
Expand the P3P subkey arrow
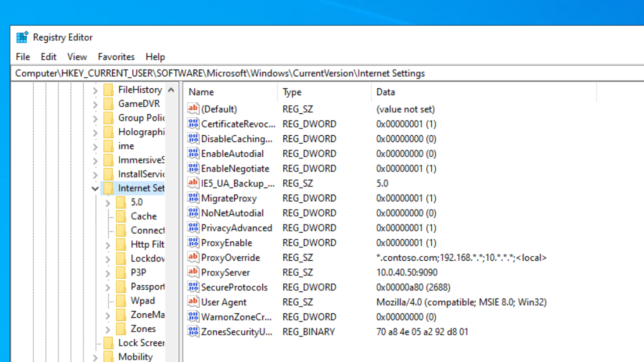coord(108,273)
